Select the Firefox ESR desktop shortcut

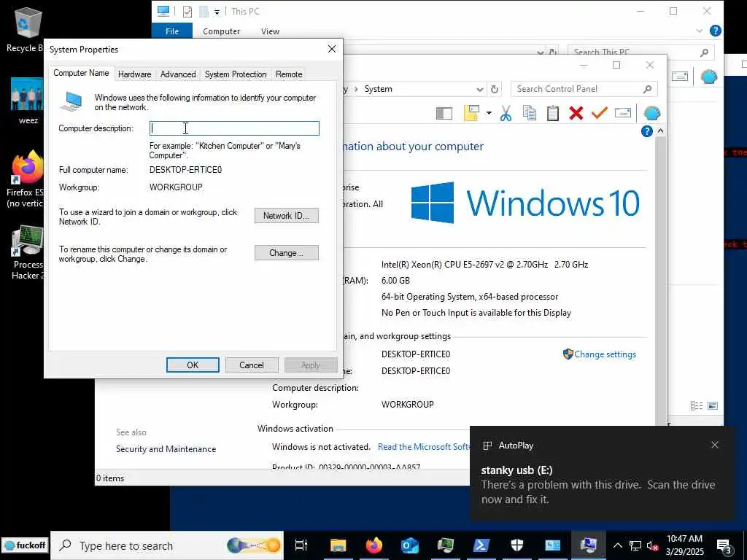tap(26, 179)
